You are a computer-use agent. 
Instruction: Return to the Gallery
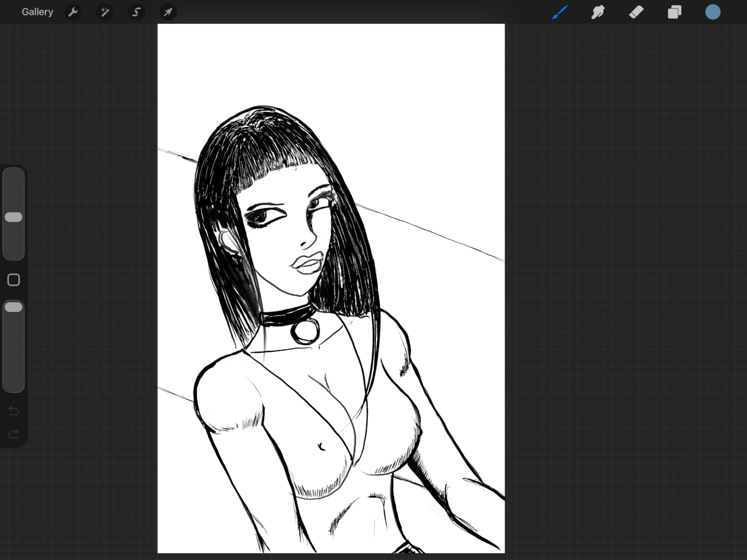click(38, 12)
